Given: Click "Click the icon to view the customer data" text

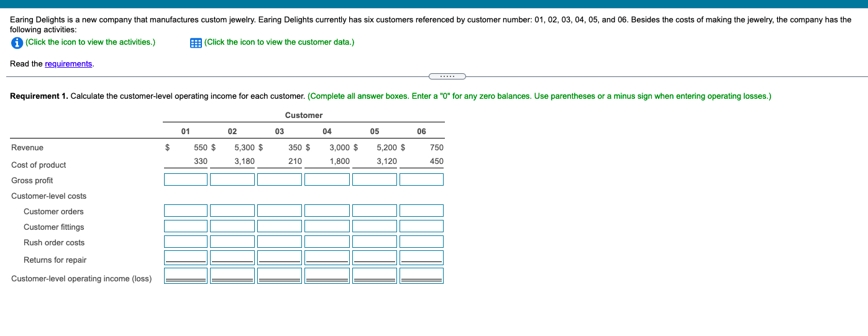Looking at the screenshot, I should pyautogui.click(x=279, y=42).
